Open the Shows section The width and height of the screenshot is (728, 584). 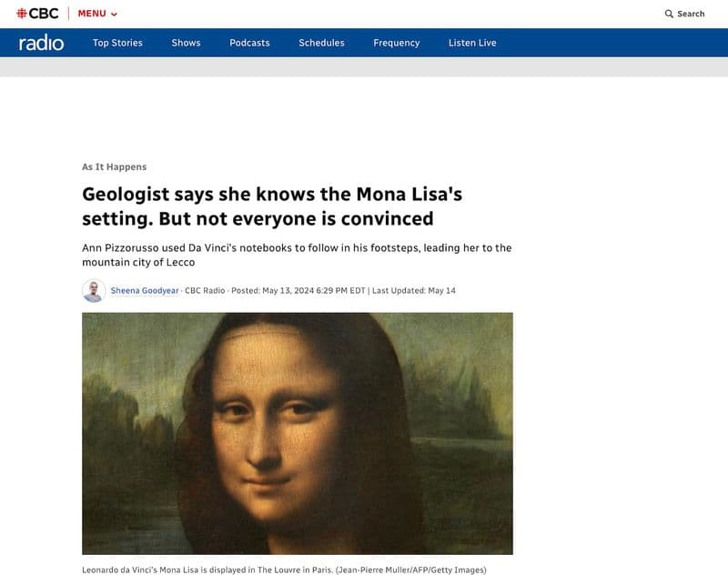point(186,43)
